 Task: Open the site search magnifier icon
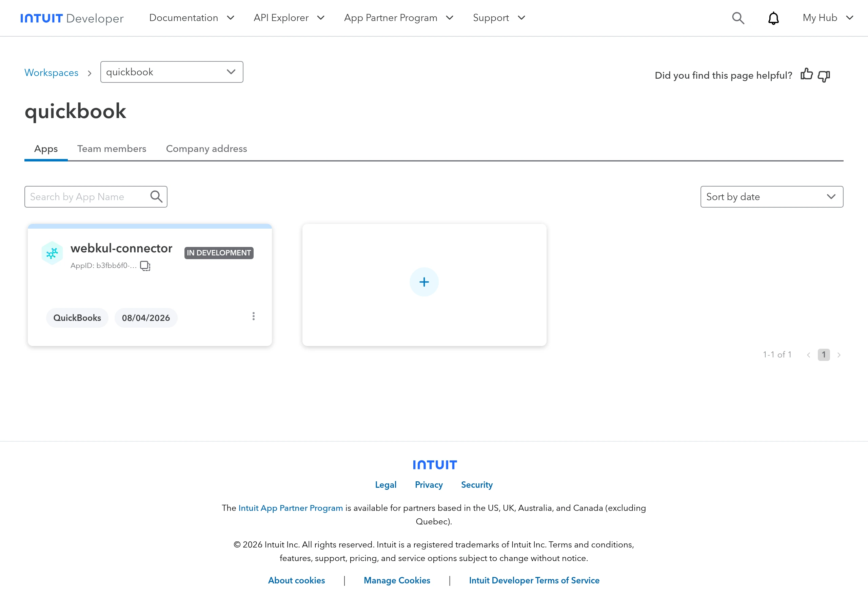738,18
